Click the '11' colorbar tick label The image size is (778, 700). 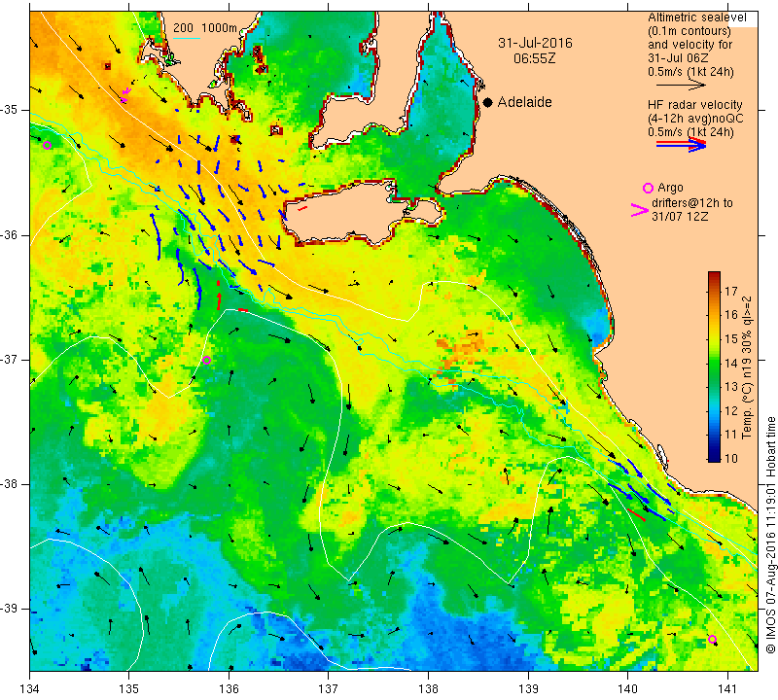(x=731, y=435)
